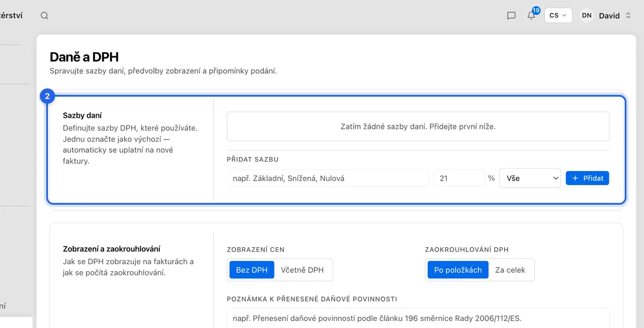Click the PŘIDAT SAZBU label
644x328 pixels.
click(x=252, y=159)
